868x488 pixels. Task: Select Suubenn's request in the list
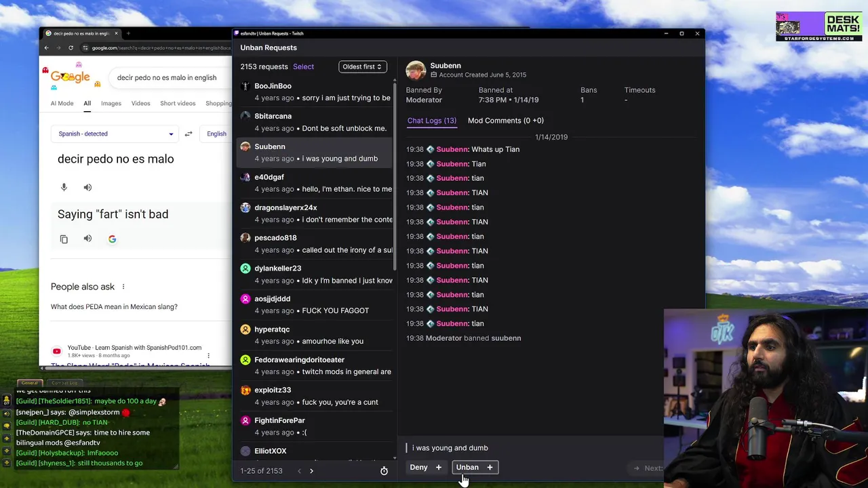[x=315, y=152]
